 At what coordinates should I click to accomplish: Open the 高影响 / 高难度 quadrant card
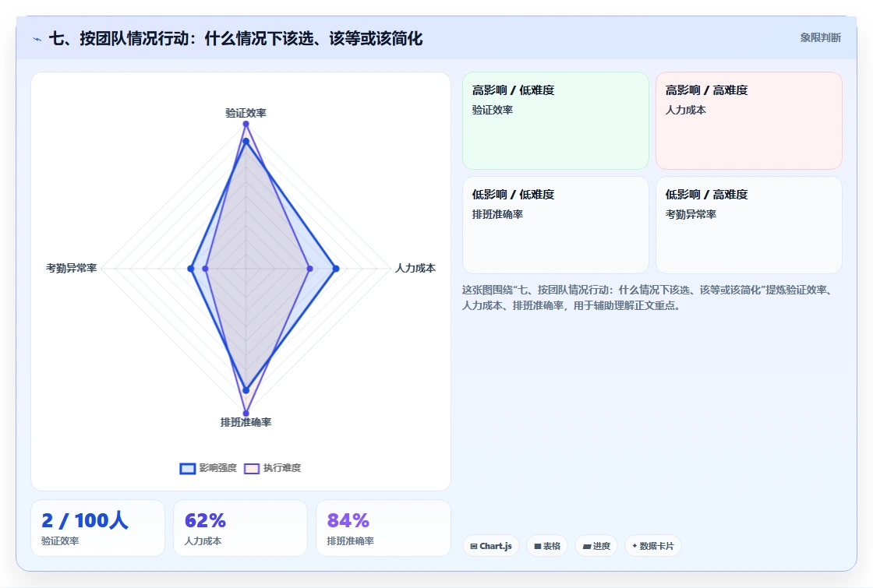pyautogui.click(x=749, y=121)
